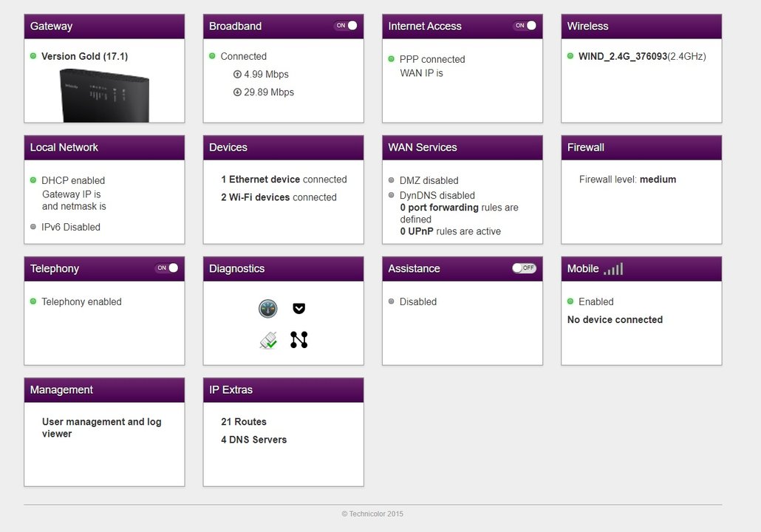Open the speedometer diagnostics icon
This screenshot has height=532, width=761.
coord(268,309)
